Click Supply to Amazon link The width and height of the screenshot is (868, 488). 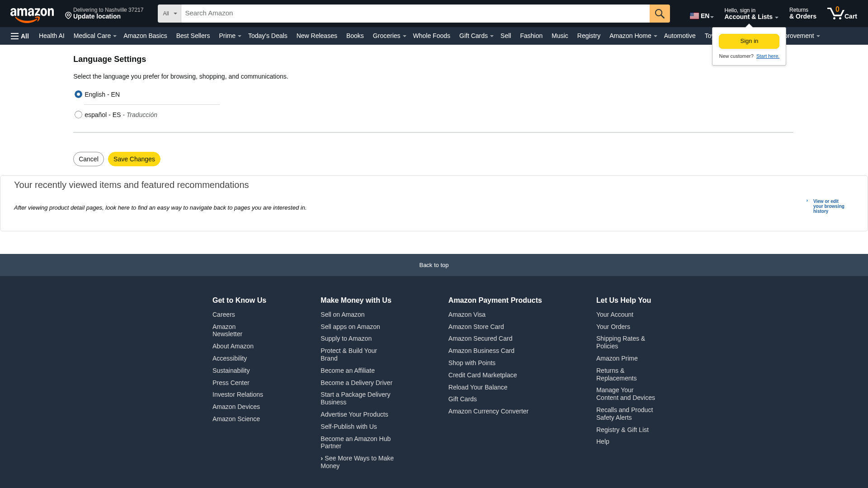coord(346,338)
